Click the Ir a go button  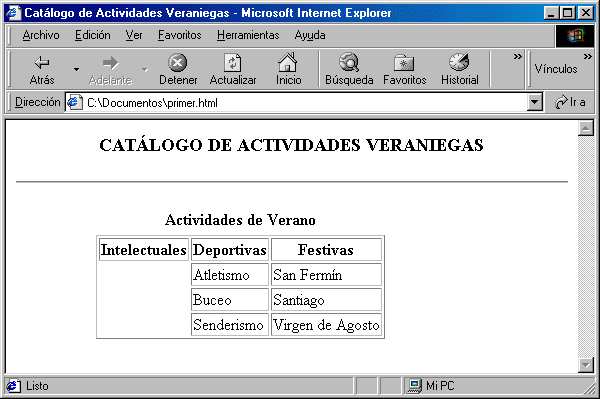pos(570,103)
